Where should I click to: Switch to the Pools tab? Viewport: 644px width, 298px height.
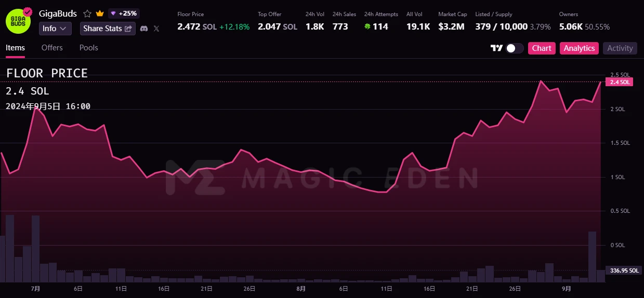point(88,48)
